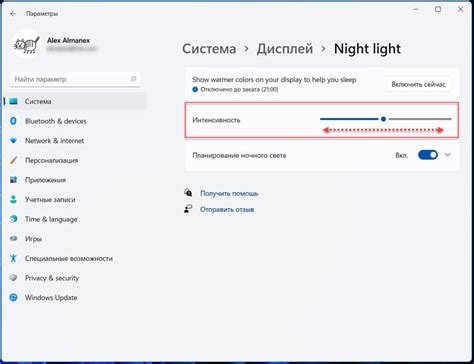Go to Network & internet settings
Viewport: 474px width, 364px height.
75,141
